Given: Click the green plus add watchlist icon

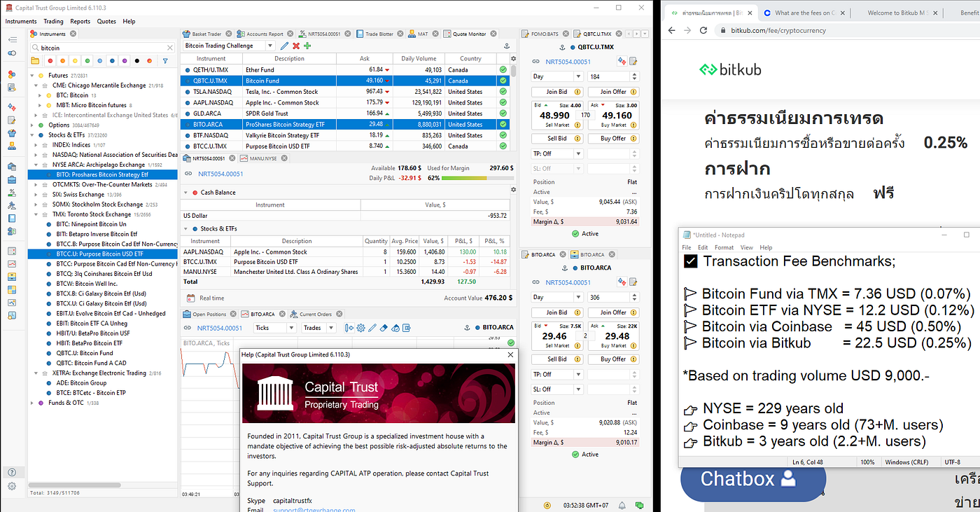Looking at the screenshot, I should pos(307,46).
